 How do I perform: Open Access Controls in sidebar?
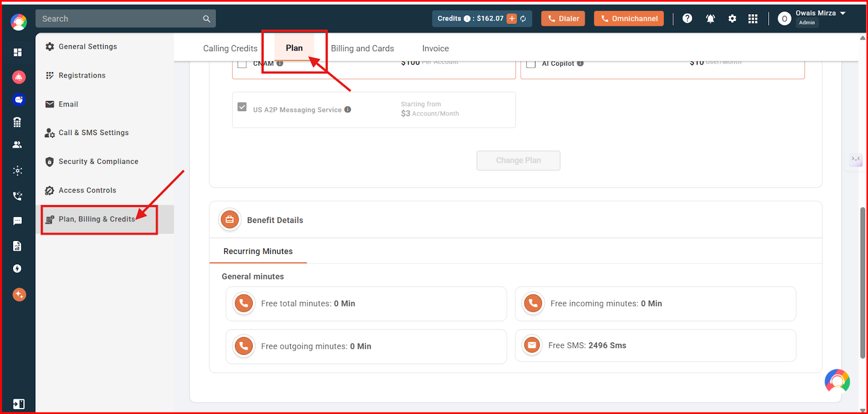point(105,190)
